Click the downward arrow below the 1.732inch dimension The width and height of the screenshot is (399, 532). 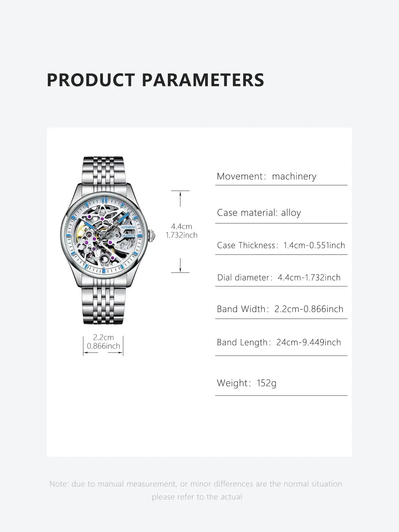pyautogui.click(x=180, y=265)
